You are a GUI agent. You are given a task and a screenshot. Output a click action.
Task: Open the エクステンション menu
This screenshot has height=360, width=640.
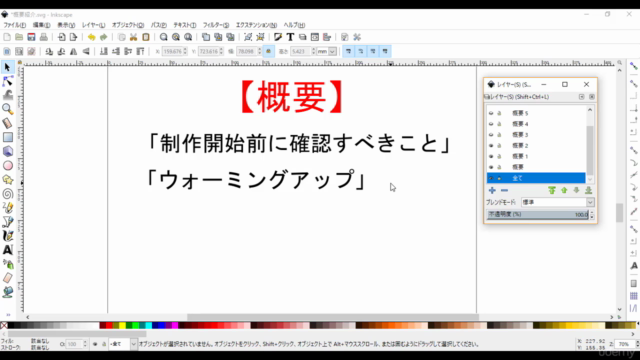coord(256,25)
